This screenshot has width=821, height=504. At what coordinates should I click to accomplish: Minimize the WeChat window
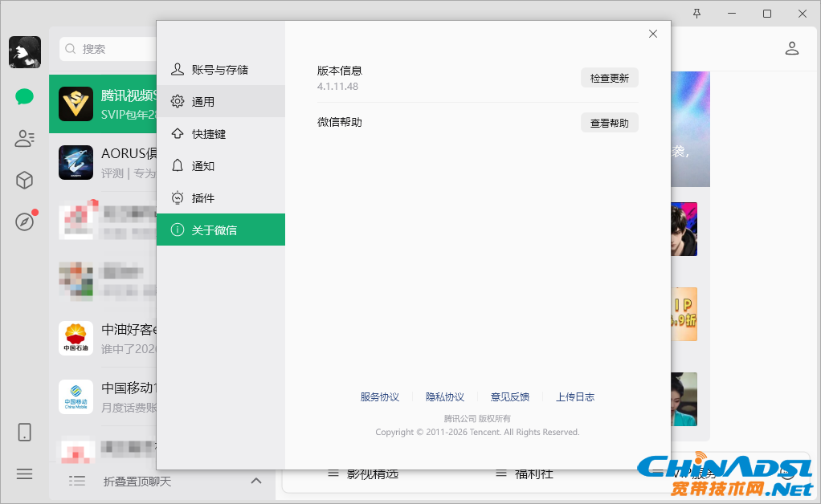[x=732, y=14]
